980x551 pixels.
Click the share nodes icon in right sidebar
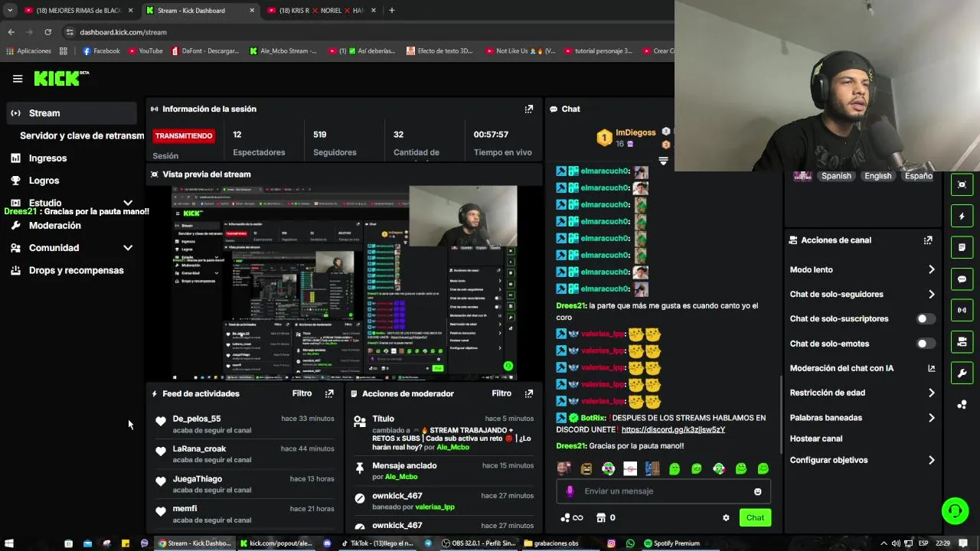[x=962, y=404]
